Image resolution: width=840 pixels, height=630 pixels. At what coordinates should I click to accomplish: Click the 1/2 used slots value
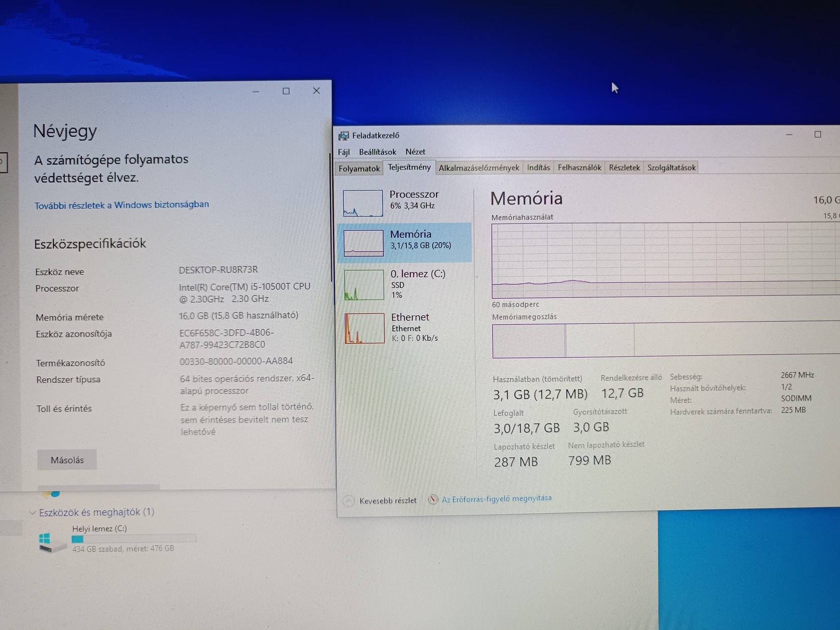786,387
